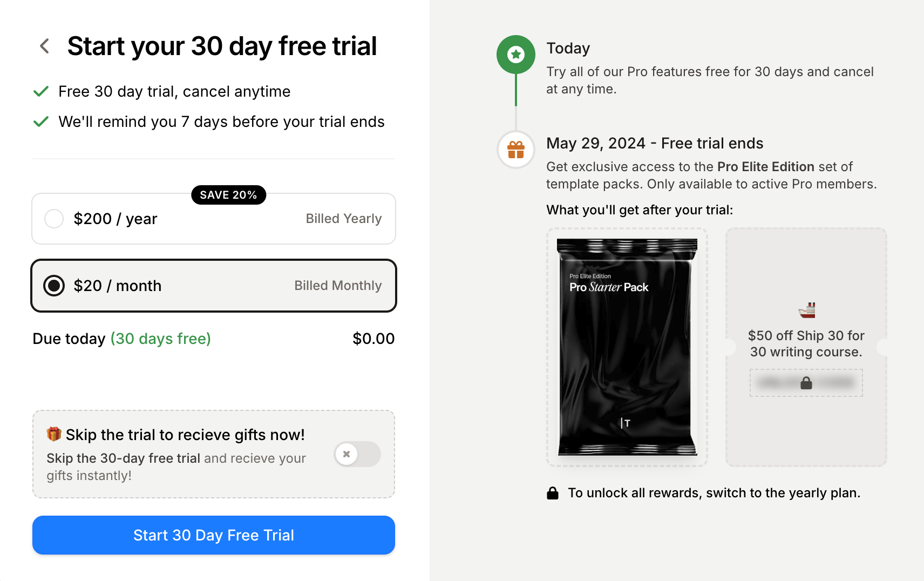Select the $20 / month radio button

(54, 286)
